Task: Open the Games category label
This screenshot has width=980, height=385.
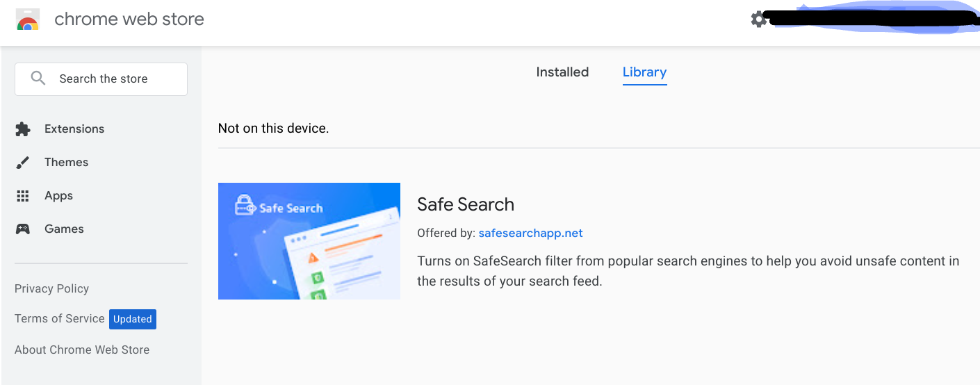Action: pyautogui.click(x=65, y=229)
